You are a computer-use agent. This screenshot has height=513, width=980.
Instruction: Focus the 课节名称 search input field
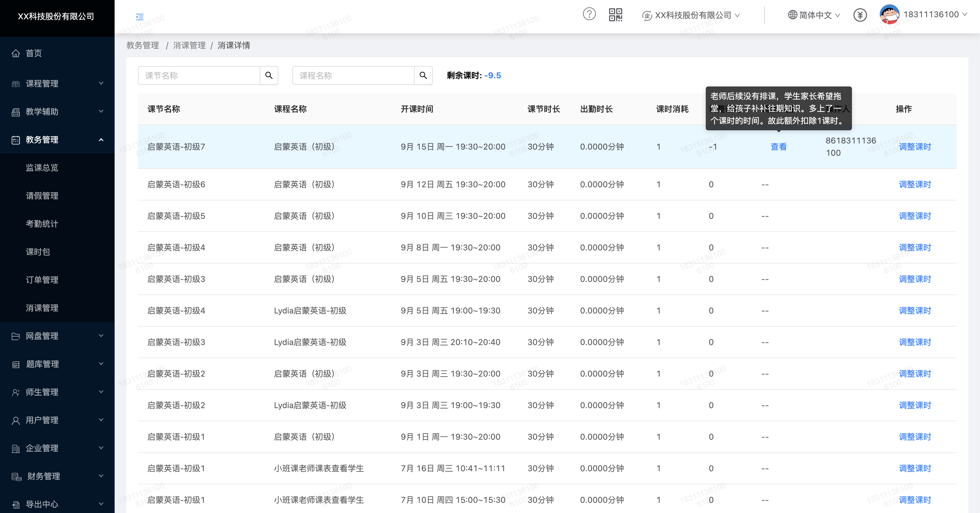tap(199, 75)
